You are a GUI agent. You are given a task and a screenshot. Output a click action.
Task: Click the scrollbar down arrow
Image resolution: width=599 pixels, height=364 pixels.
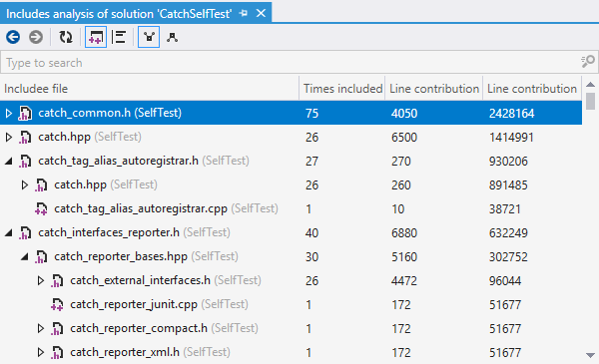click(590, 355)
